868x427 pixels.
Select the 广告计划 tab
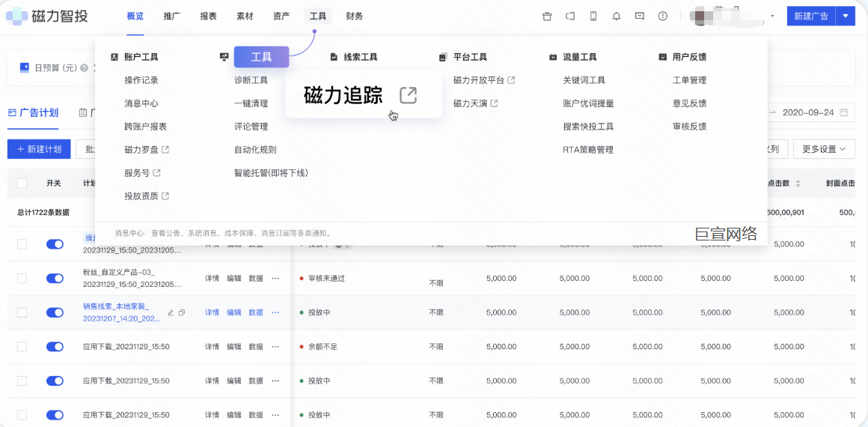(33, 112)
